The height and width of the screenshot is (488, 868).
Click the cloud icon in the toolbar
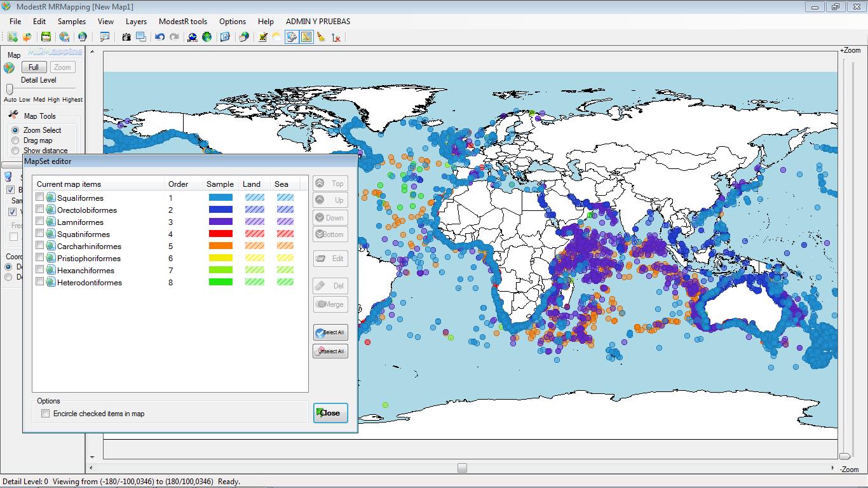tap(276, 37)
